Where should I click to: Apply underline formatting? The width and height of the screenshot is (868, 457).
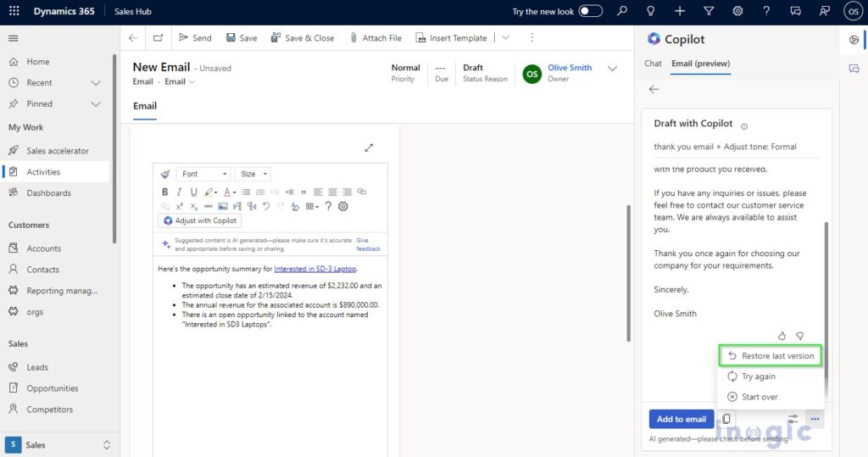click(193, 192)
